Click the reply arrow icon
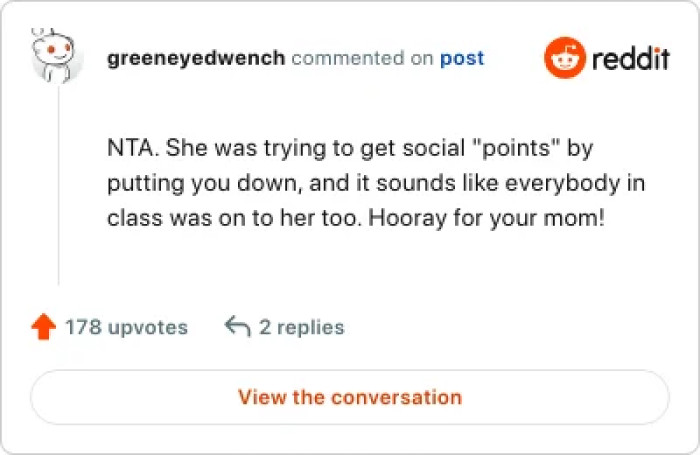Image resolution: width=700 pixels, height=455 pixels. (237, 327)
